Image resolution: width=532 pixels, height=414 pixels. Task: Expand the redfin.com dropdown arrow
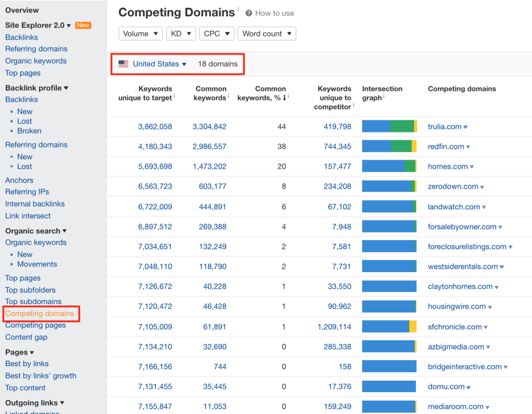tap(468, 147)
